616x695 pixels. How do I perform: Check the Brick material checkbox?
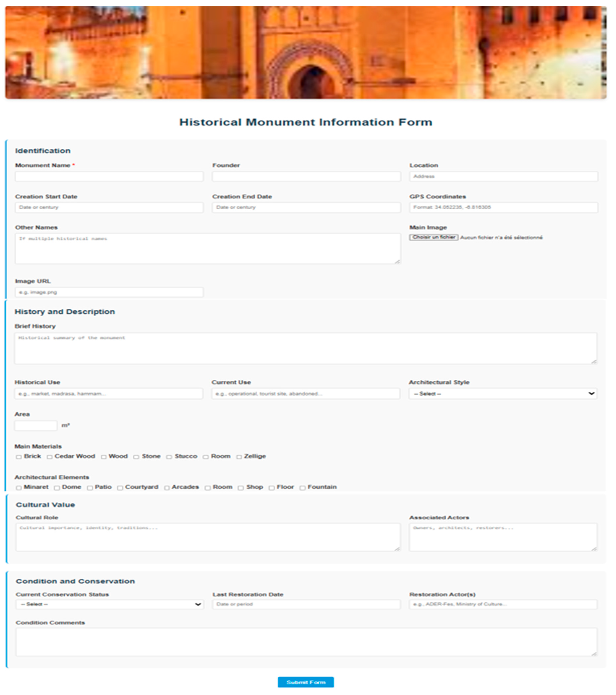tap(19, 457)
